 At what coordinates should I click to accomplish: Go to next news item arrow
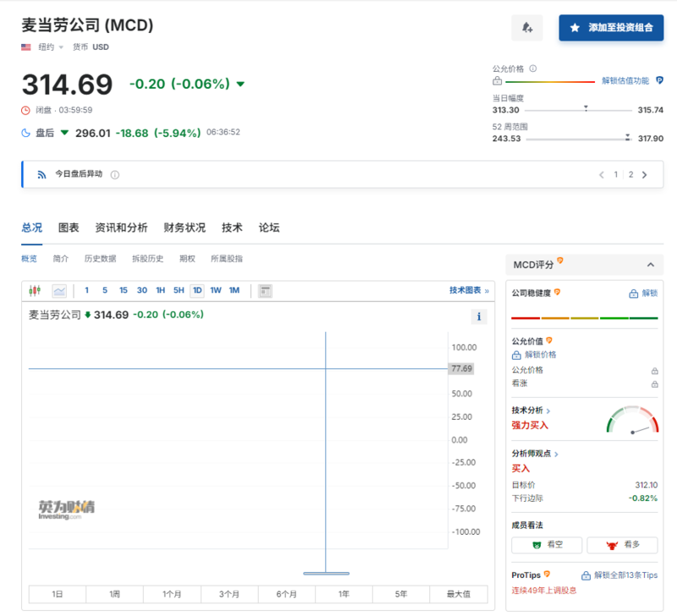pyautogui.click(x=645, y=175)
